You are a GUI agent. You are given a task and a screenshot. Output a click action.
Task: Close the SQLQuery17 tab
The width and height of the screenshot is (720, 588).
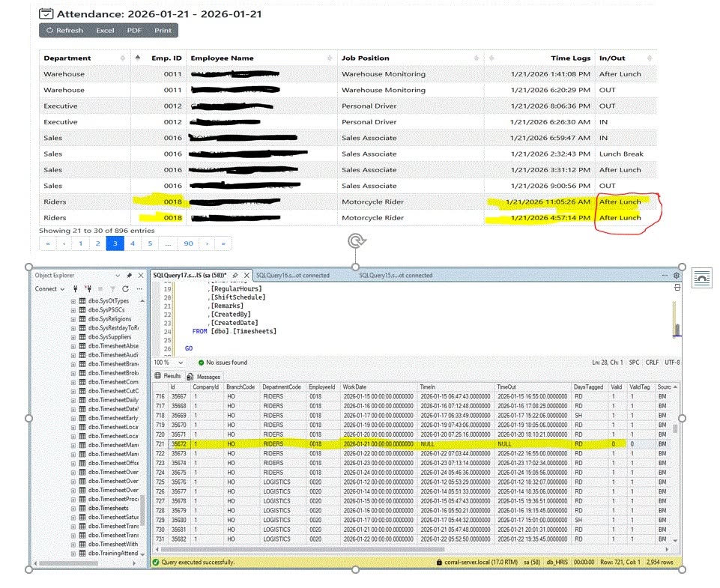pos(246,276)
